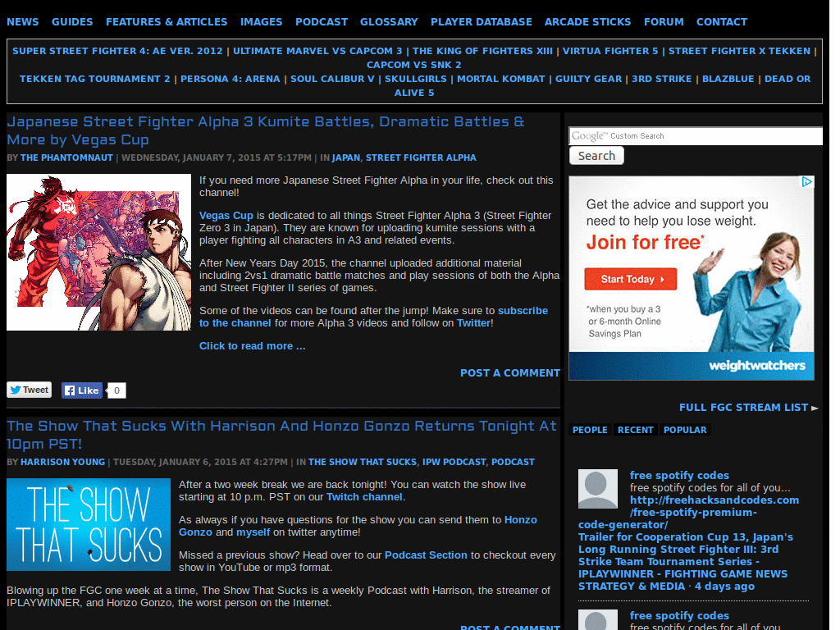The width and height of the screenshot is (840, 630).
Task: Open the Twitch channel link
Action: (364, 497)
